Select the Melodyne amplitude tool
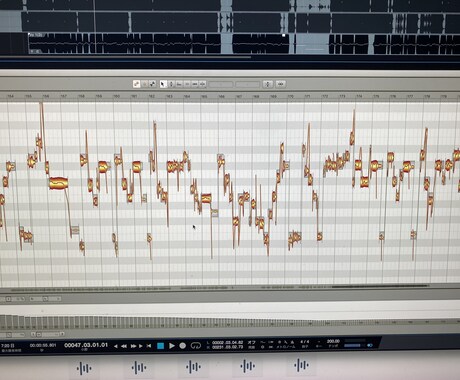This screenshot has width=460, height=380. pos(187,84)
